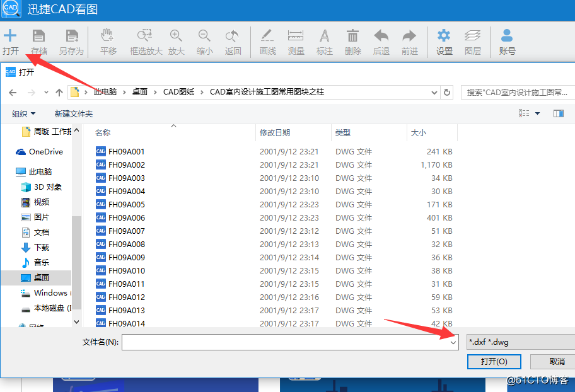Click the 放大 zoom in icon
This screenshot has height=392, width=575.
[176, 35]
